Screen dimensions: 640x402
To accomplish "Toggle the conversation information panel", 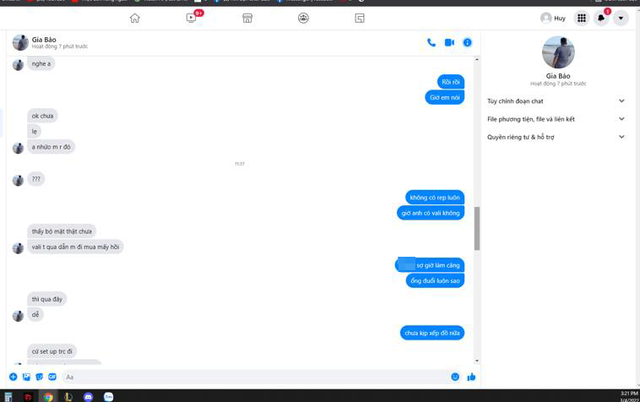I will click(467, 42).
